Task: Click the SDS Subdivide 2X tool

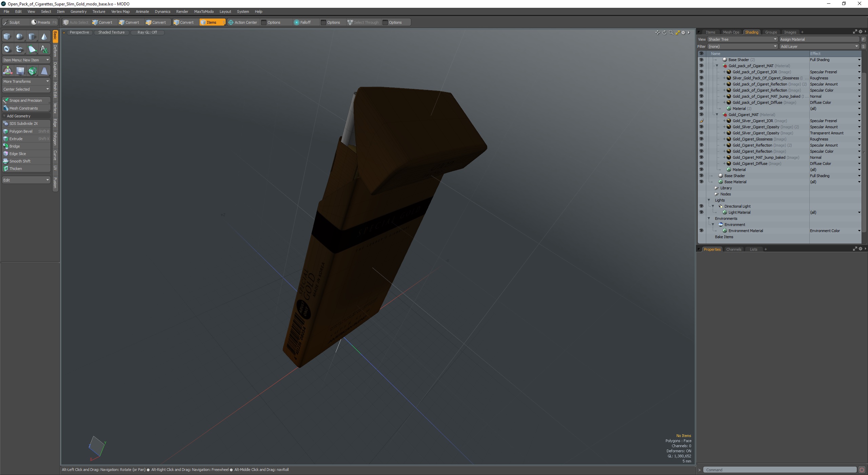Action: (x=26, y=123)
